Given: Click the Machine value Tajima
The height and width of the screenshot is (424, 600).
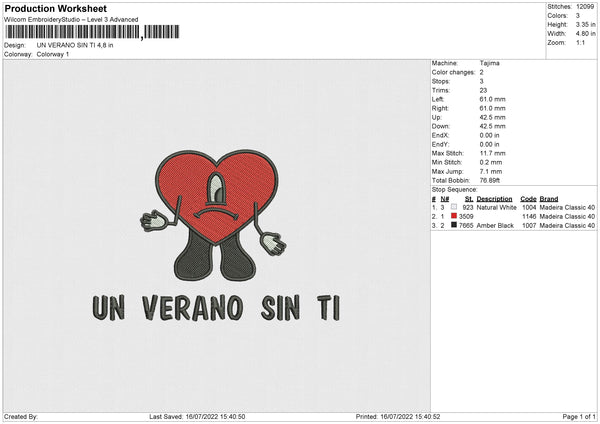Looking at the screenshot, I should [489, 63].
